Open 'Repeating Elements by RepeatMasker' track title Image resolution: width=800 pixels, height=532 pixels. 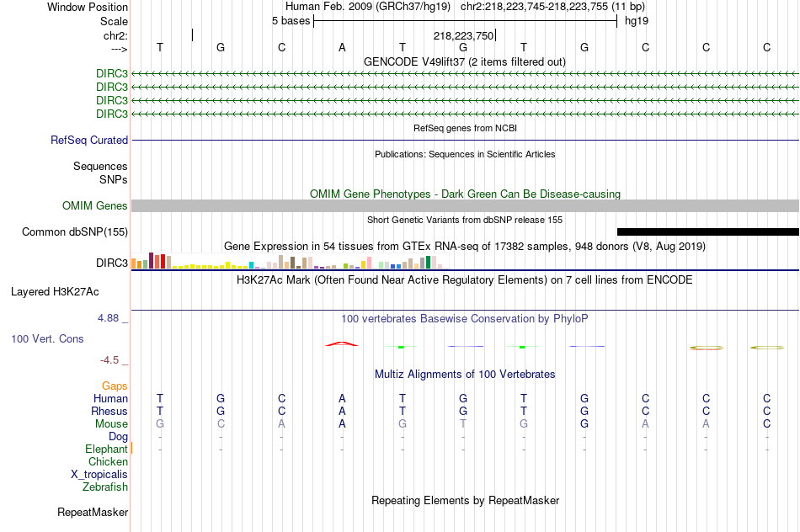(465, 500)
